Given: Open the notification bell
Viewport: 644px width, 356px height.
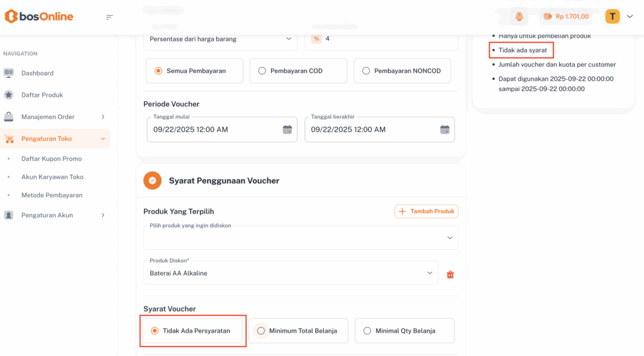Looking at the screenshot, I should pyautogui.click(x=519, y=17).
